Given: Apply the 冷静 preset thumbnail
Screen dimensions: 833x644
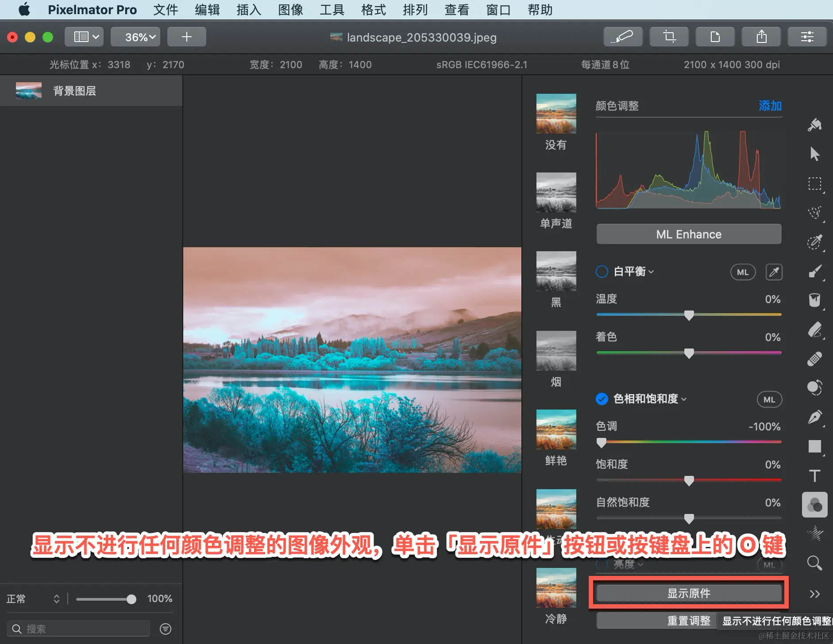Looking at the screenshot, I should click(x=556, y=588).
